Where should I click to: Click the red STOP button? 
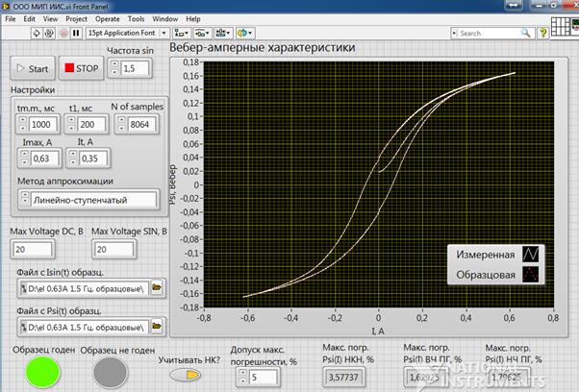point(81,68)
